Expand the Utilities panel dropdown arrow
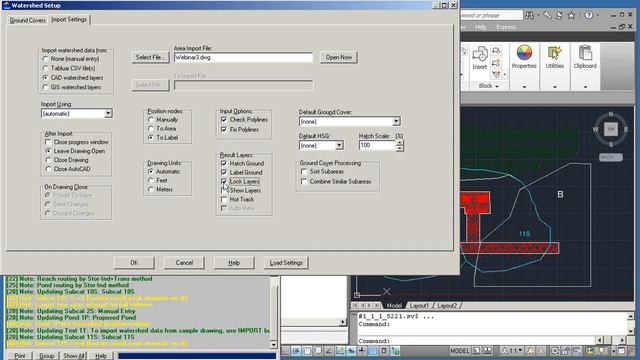640x360 pixels. (x=554, y=87)
